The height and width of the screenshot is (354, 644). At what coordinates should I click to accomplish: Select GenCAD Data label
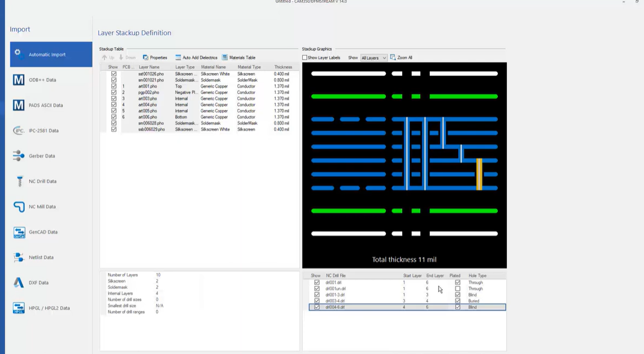tap(43, 232)
